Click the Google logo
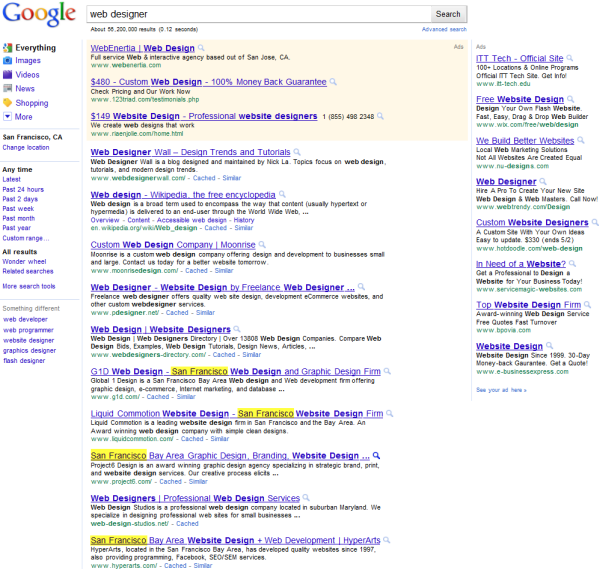600x569 pixels. tap(39, 14)
